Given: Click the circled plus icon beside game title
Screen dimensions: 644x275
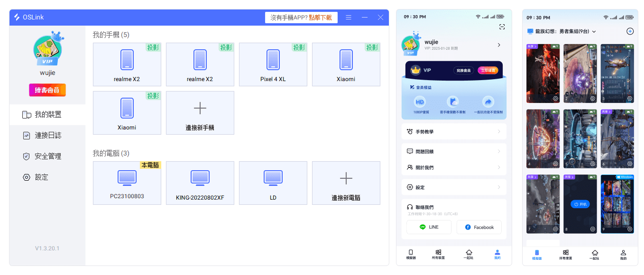Looking at the screenshot, I should click(x=630, y=31).
